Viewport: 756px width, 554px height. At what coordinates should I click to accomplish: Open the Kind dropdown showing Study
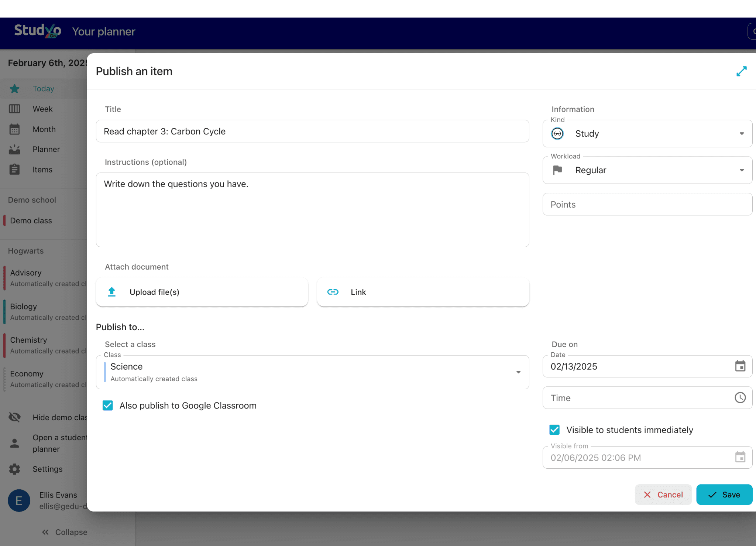tap(647, 134)
